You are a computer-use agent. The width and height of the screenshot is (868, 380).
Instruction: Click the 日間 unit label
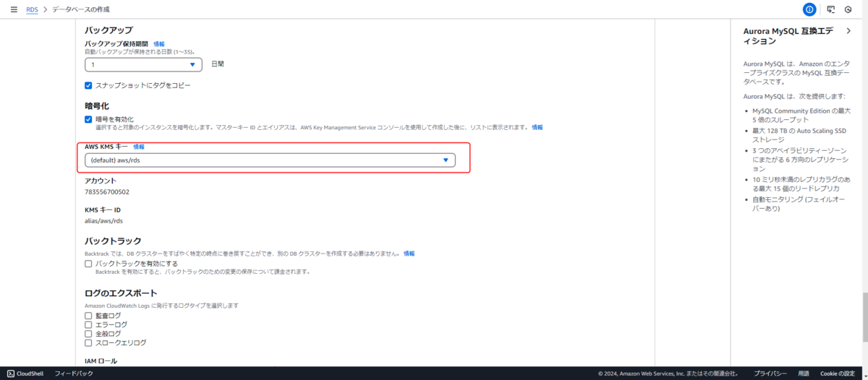218,64
